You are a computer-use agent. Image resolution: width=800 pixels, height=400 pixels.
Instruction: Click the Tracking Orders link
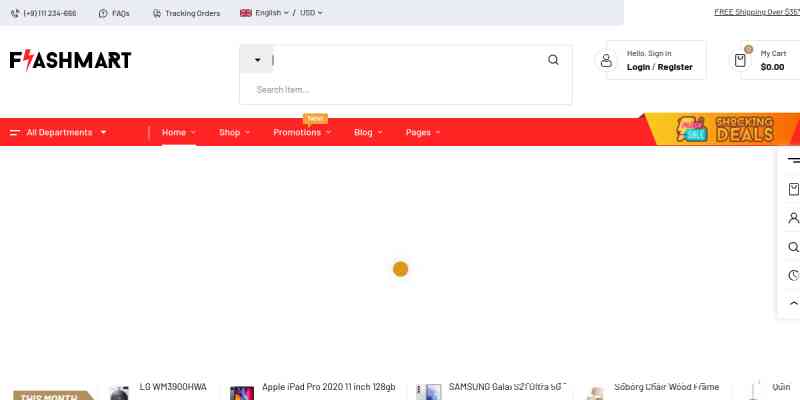[186, 13]
